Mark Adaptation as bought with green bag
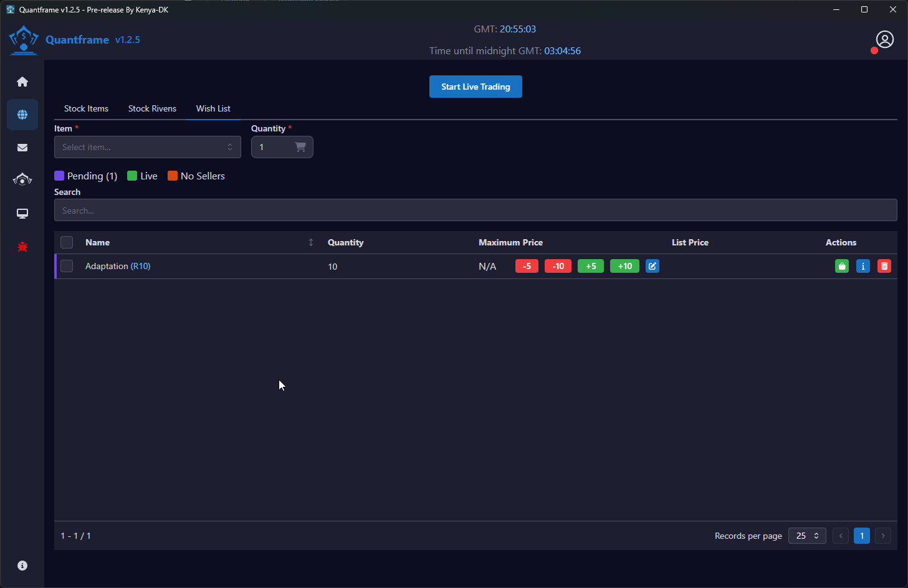The image size is (908, 588). click(842, 266)
